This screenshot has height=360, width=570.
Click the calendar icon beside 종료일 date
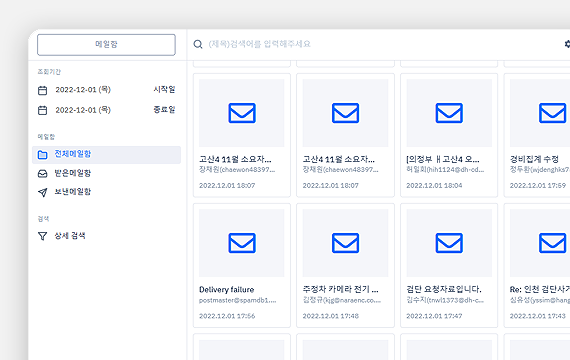click(x=43, y=110)
